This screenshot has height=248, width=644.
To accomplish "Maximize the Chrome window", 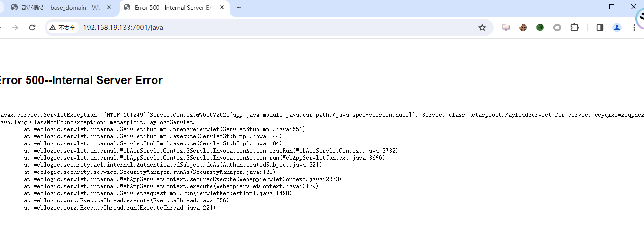I will pyautogui.click(x=612, y=7).
